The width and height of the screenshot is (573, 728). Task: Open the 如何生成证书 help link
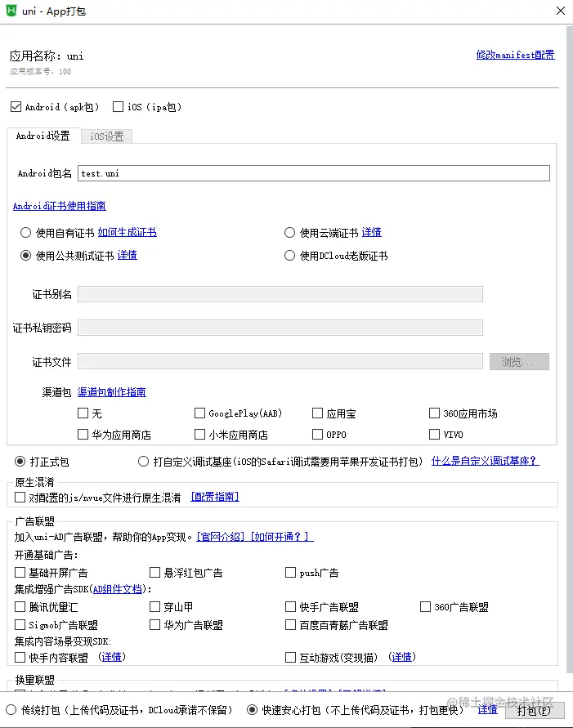pyautogui.click(x=127, y=233)
